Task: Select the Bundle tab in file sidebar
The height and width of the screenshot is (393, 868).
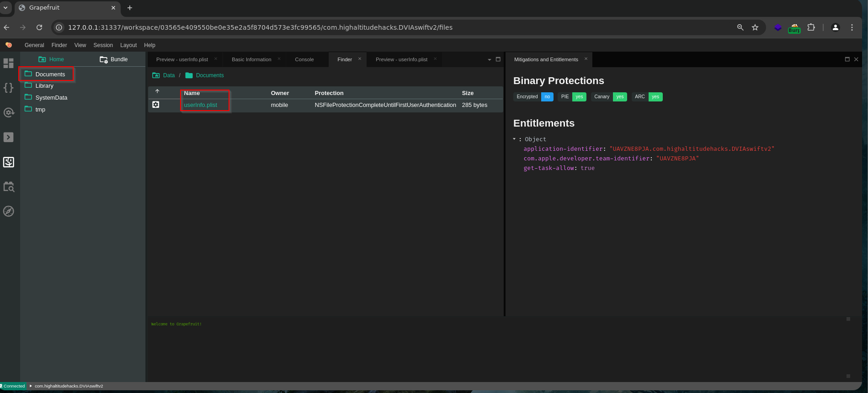Action: coord(114,59)
